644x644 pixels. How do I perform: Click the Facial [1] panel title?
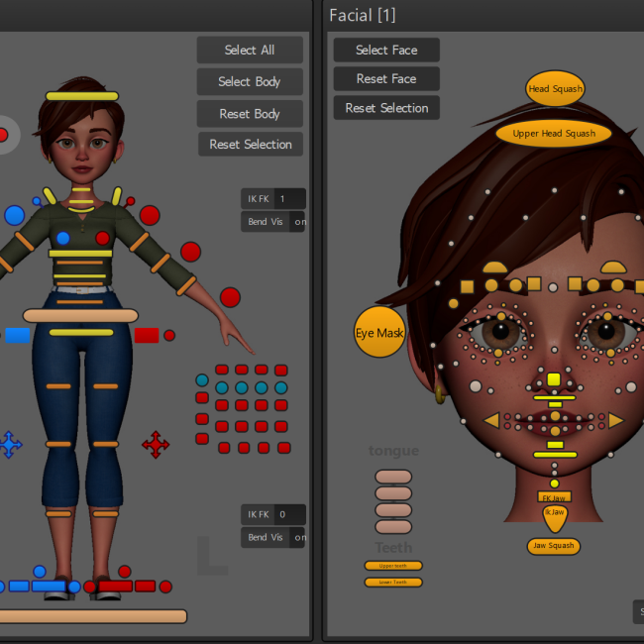(363, 15)
